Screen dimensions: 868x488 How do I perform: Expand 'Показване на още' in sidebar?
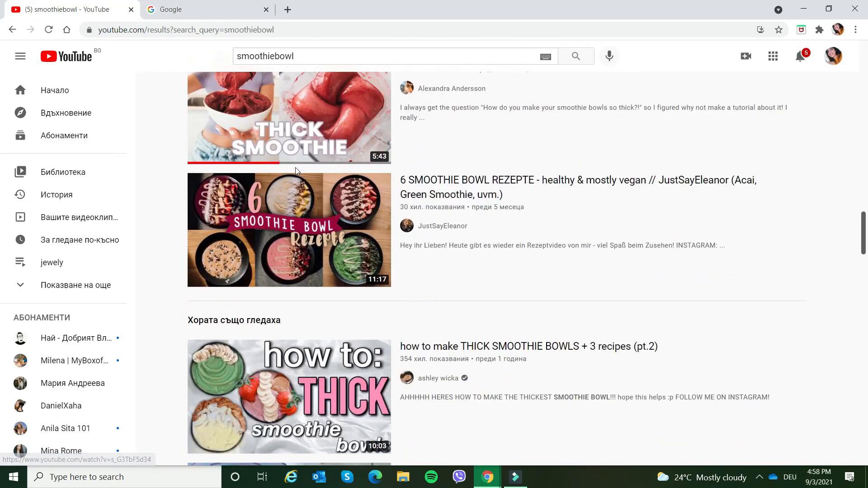click(x=75, y=285)
